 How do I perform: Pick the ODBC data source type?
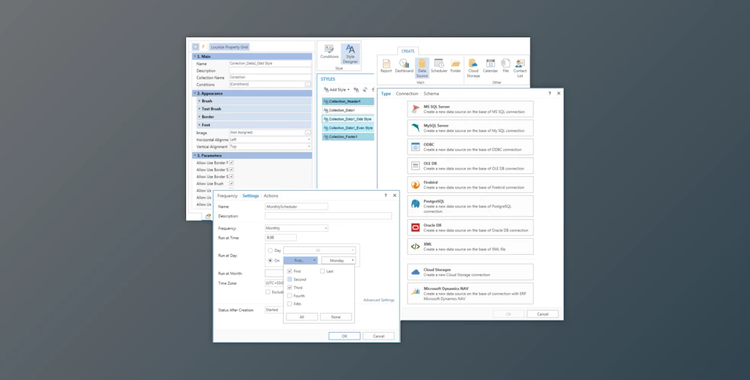(470, 147)
